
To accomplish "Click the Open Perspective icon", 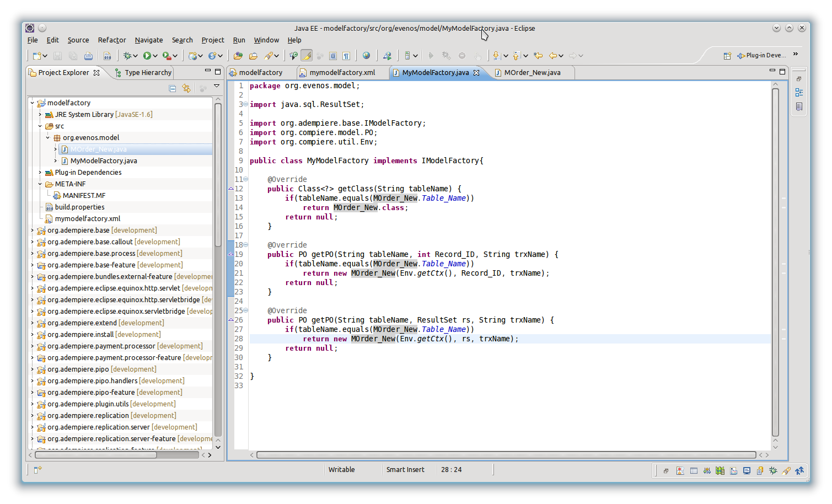I will [727, 56].
